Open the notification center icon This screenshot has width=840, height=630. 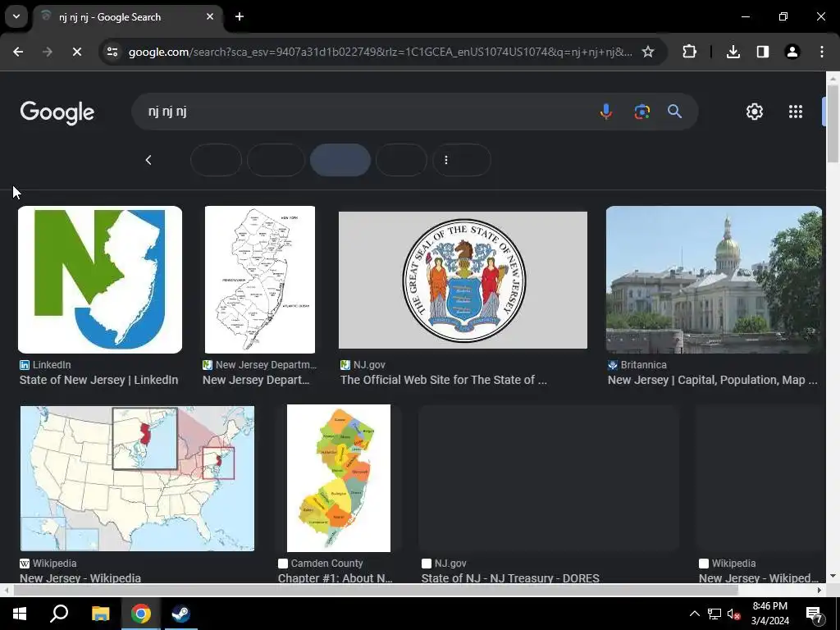pyautogui.click(x=815, y=614)
